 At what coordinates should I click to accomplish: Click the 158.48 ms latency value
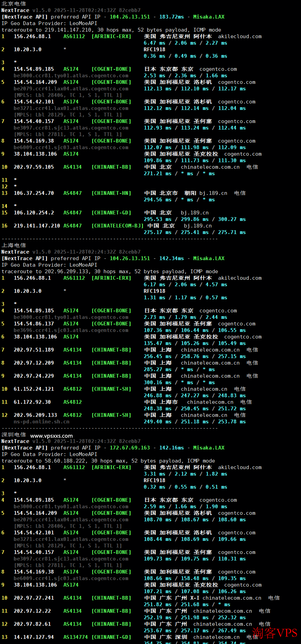195,578
